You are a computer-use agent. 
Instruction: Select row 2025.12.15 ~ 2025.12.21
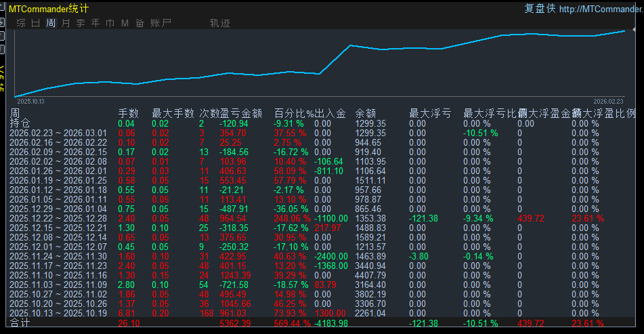58,228
